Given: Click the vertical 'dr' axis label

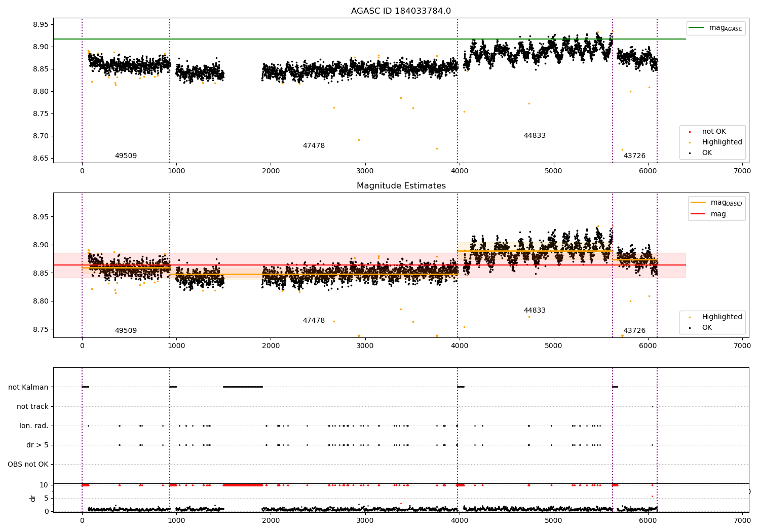Looking at the screenshot, I should pos(33,498).
